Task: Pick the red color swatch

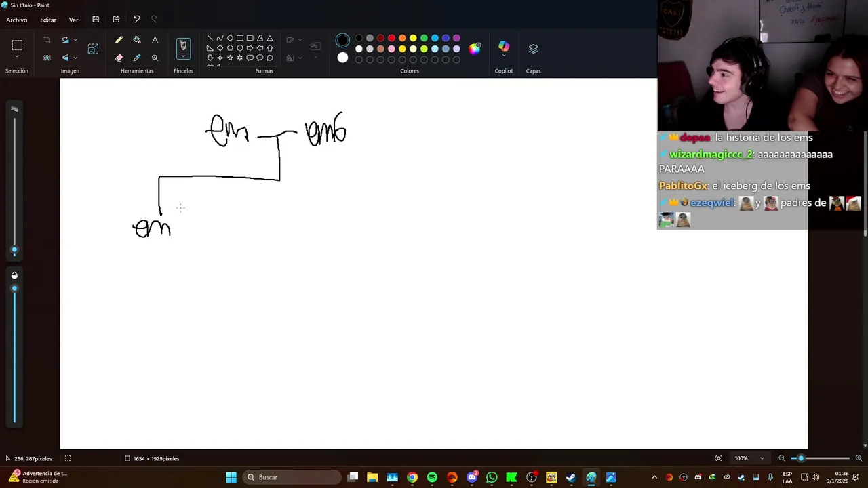Action: pyautogui.click(x=391, y=38)
